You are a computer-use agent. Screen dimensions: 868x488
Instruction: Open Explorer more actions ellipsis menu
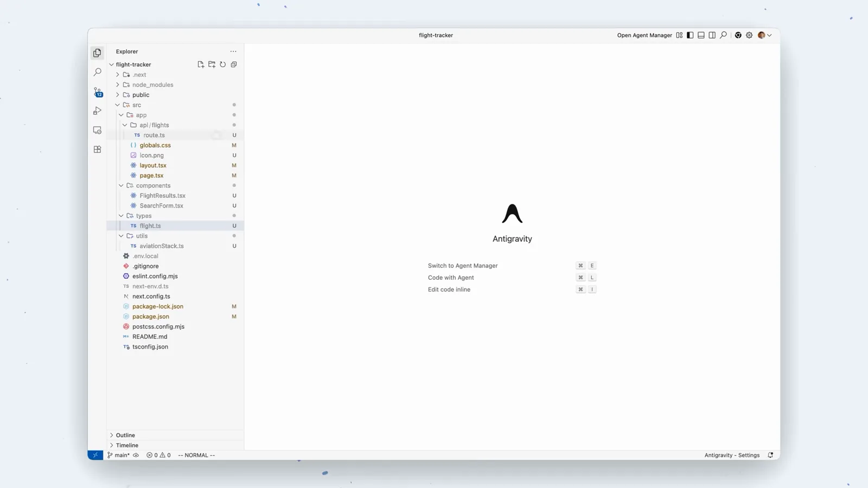(233, 52)
